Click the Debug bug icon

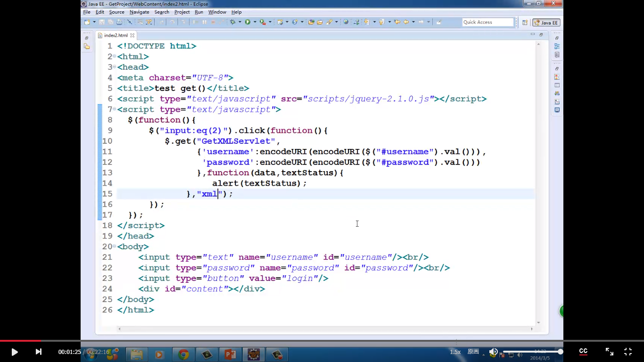tap(232, 22)
